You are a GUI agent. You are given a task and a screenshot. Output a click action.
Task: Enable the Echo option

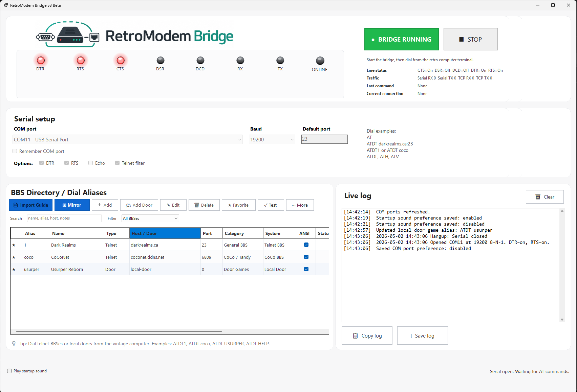(91, 163)
